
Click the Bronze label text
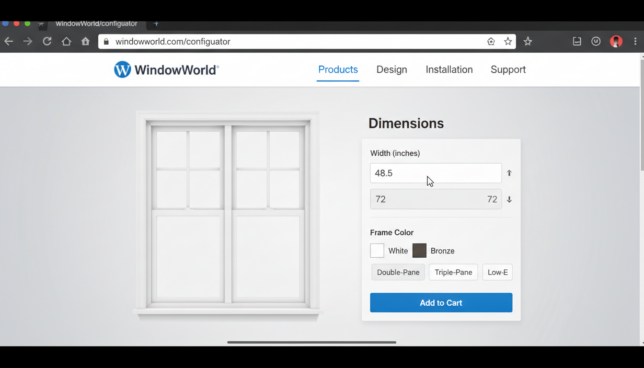(x=442, y=251)
